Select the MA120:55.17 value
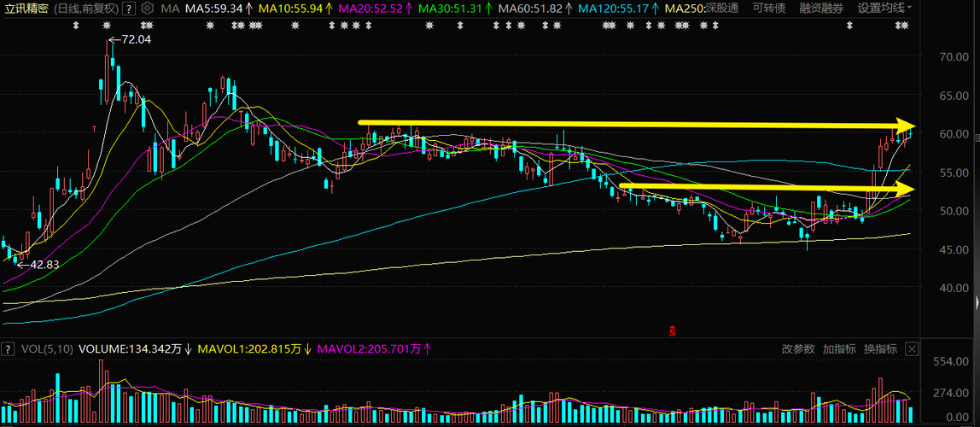Viewport: 980px width, 427px height. coord(615,9)
